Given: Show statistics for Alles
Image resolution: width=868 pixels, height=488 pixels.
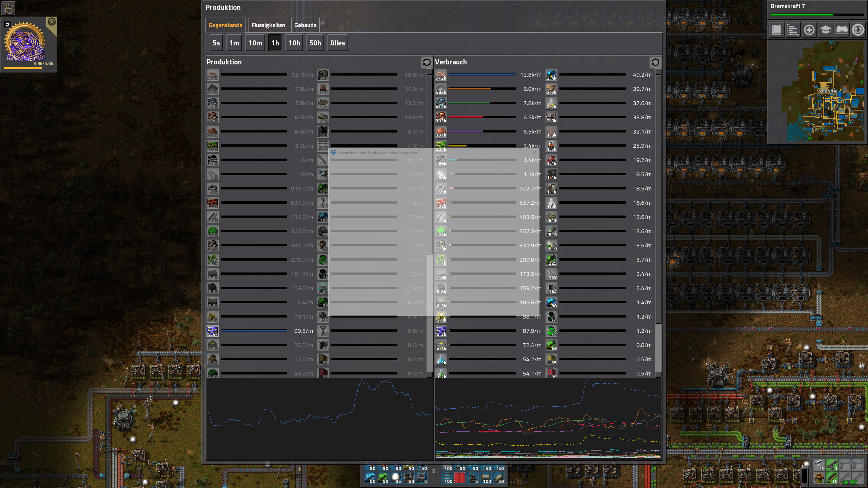Looking at the screenshot, I should (337, 43).
